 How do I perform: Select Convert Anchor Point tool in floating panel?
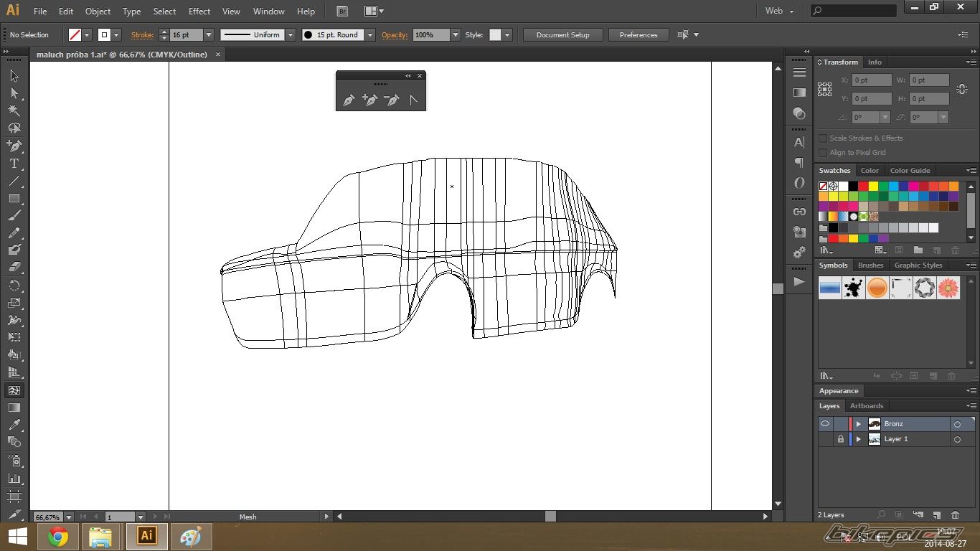(x=413, y=100)
